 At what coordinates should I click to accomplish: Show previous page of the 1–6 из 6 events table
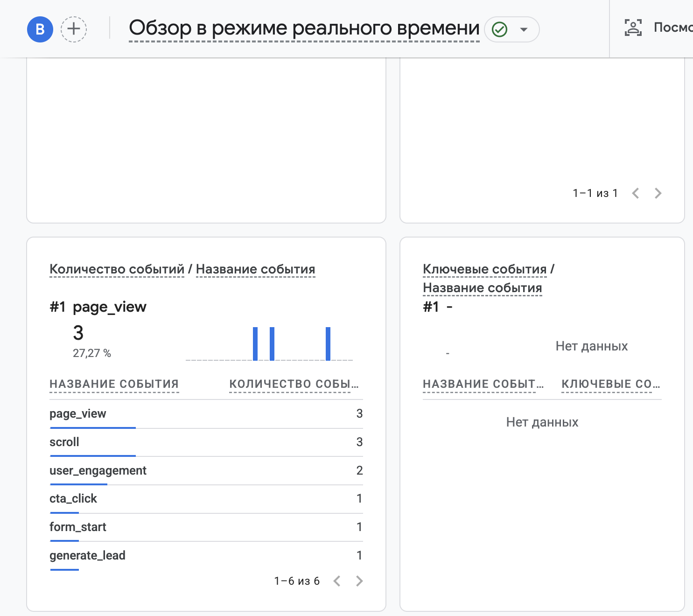point(337,581)
